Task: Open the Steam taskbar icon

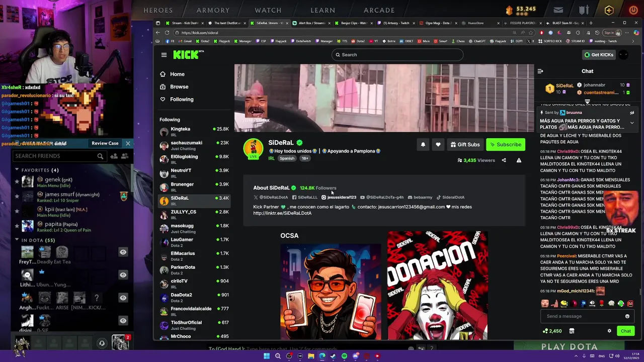Action: (x=333, y=356)
